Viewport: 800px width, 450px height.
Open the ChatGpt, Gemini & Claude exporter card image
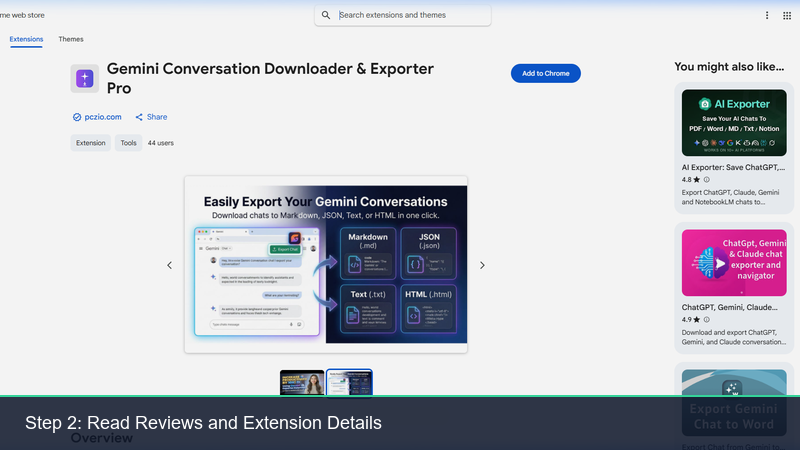click(734, 263)
